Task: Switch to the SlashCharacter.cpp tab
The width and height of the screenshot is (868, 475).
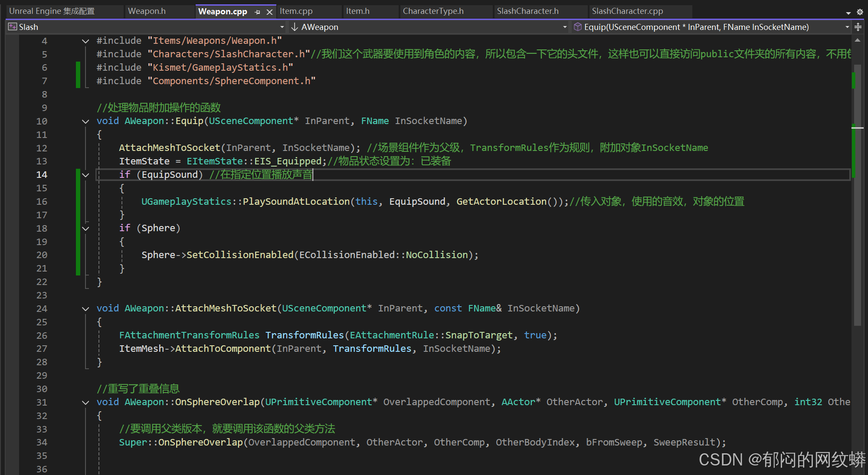Action: (627, 11)
